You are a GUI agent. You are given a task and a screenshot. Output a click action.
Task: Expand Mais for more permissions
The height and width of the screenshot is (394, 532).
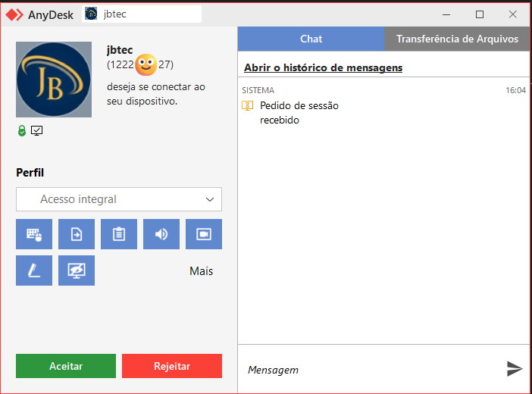tap(201, 271)
